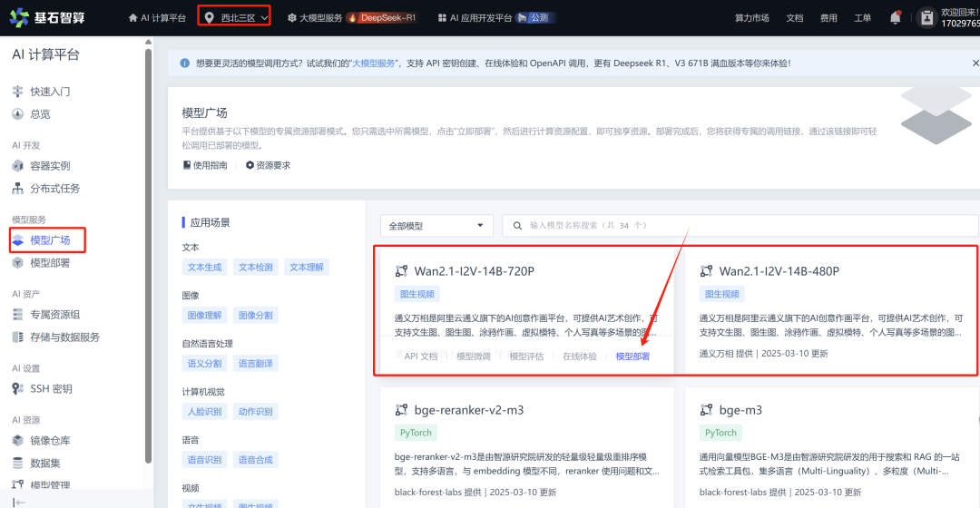Click the 模型广场 sidebar icon
This screenshot has height=508, width=980.
tap(17, 240)
